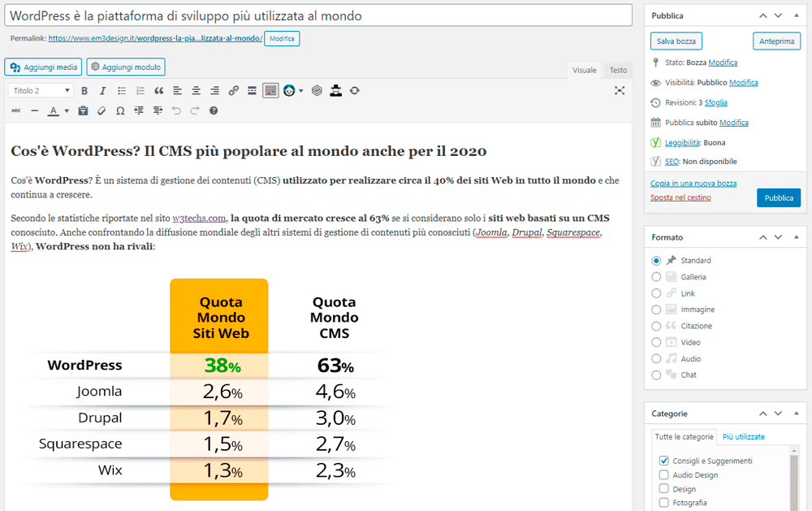Clear formatting with the eraser icon
812x511 pixels.
click(x=101, y=110)
